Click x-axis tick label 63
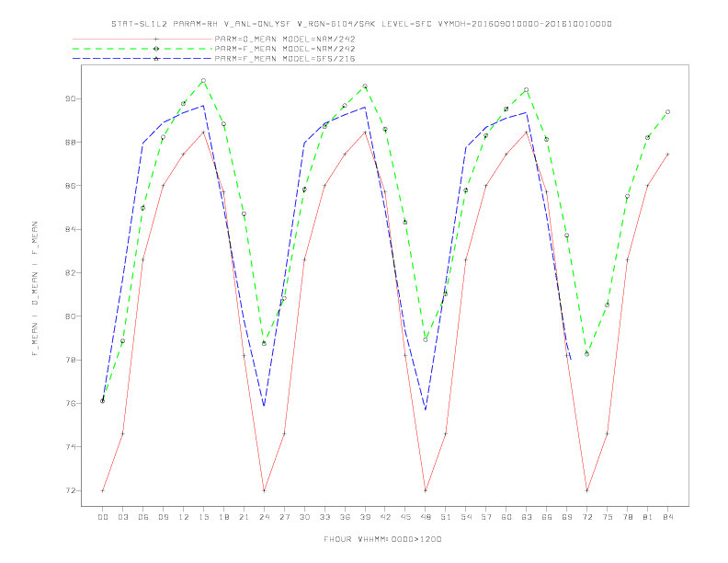The width and height of the screenshot is (728, 563). [x=527, y=517]
